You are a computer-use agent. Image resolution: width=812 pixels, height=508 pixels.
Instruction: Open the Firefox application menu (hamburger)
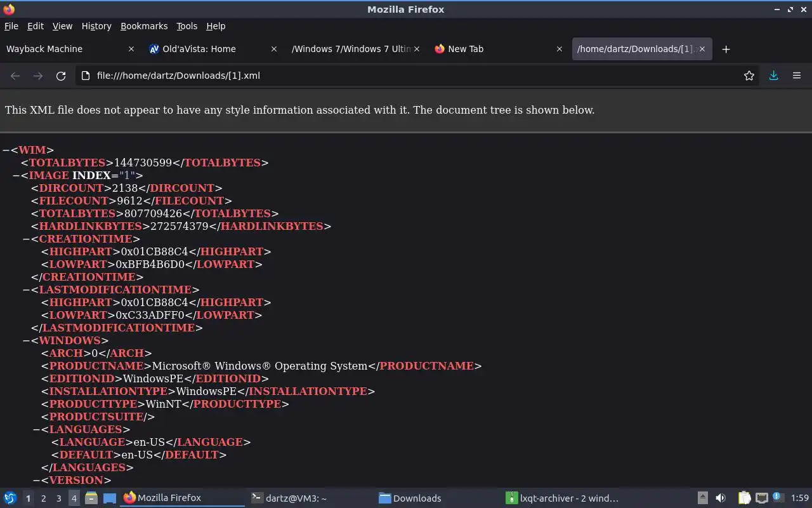tap(797, 76)
